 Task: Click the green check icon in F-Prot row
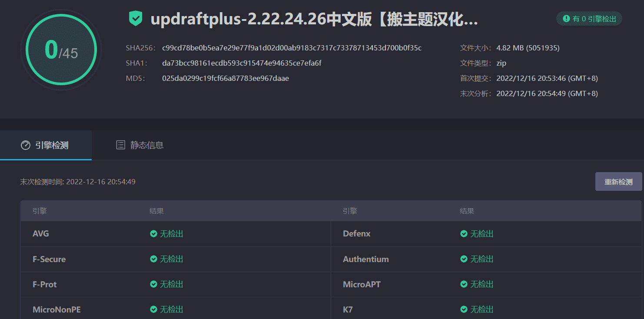coord(153,284)
